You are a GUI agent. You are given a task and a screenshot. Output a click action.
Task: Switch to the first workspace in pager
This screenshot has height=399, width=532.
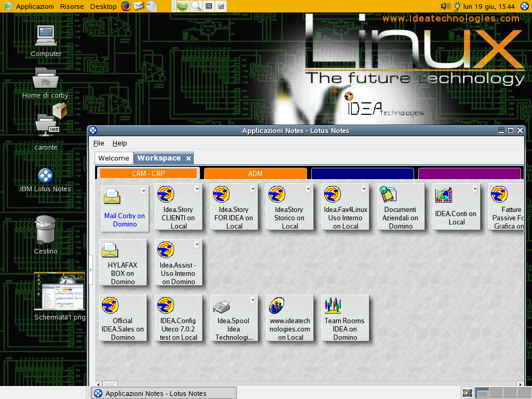coord(483,393)
